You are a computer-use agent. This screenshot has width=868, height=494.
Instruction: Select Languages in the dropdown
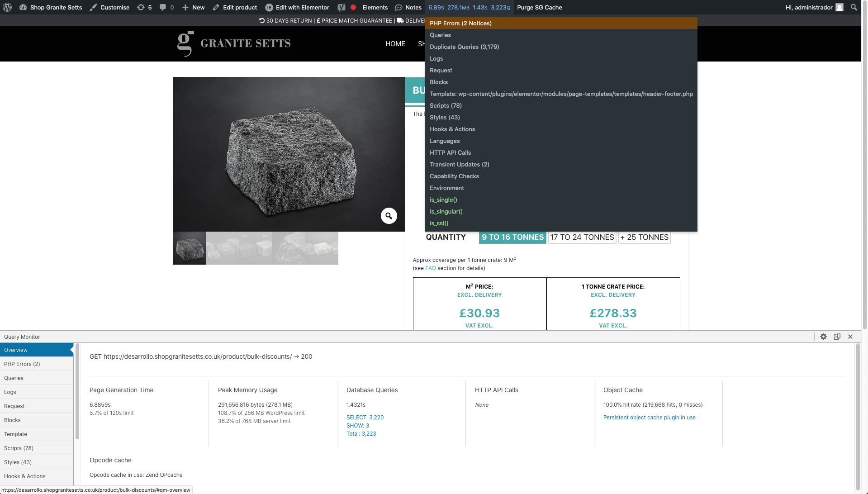pos(561,141)
